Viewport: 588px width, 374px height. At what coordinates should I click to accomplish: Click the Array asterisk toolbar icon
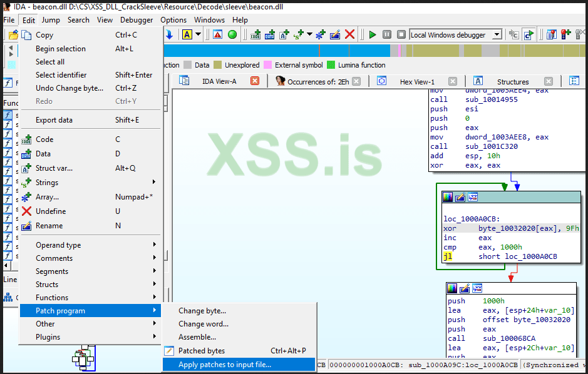click(321, 35)
